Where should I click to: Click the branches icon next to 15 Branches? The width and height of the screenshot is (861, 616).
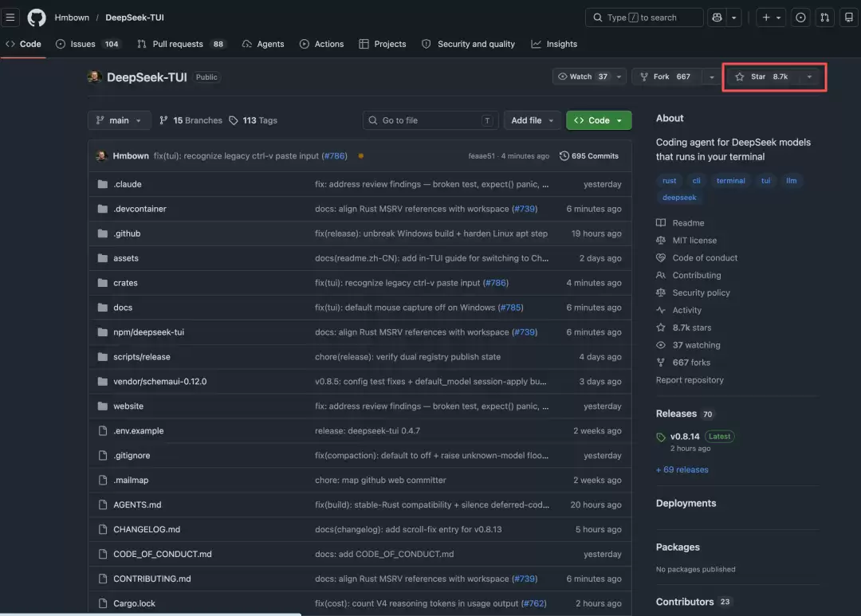163,120
